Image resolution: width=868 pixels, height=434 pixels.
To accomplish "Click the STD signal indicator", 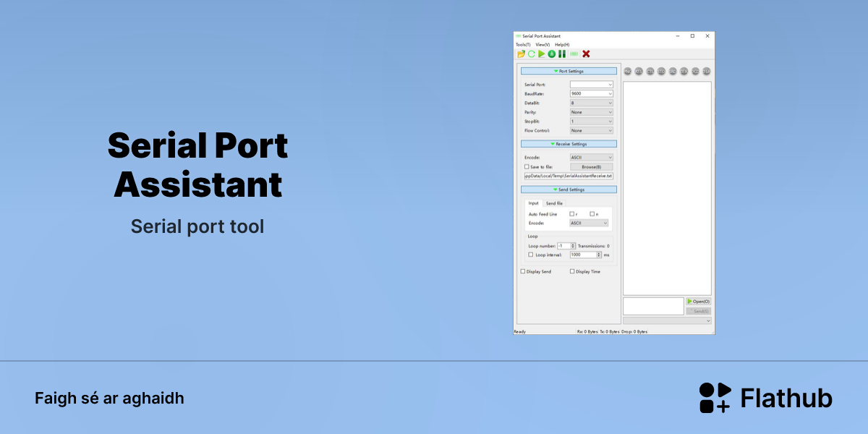I will (661, 72).
